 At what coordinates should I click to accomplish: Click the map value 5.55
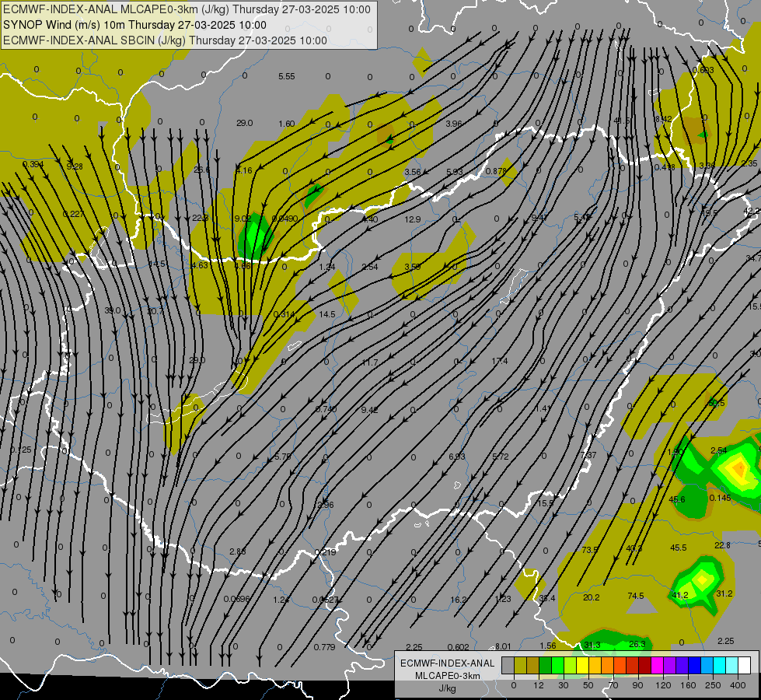286,76
